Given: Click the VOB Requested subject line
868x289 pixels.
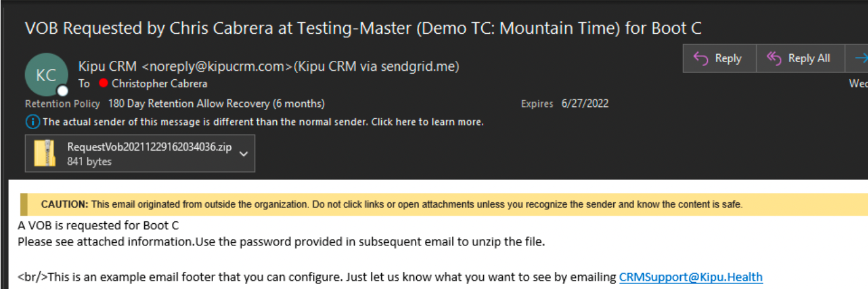Looking at the screenshot, I should [x=362, y=28].
